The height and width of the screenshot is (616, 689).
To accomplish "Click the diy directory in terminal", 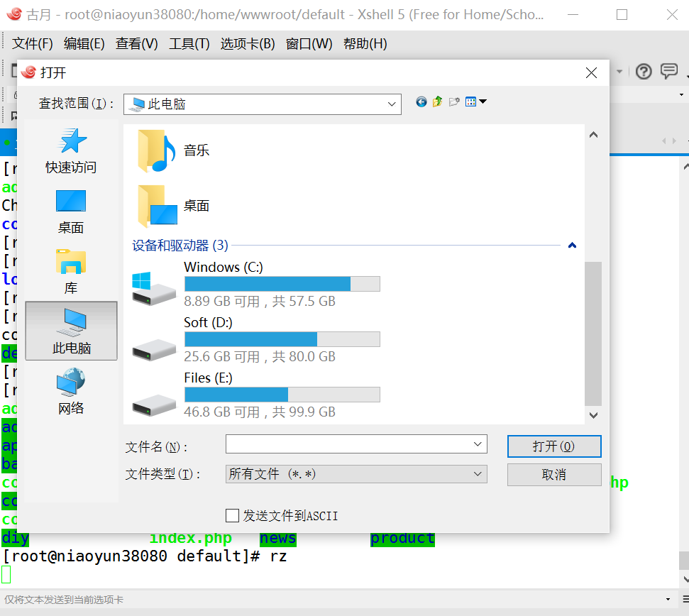I will tap(16, 538).
